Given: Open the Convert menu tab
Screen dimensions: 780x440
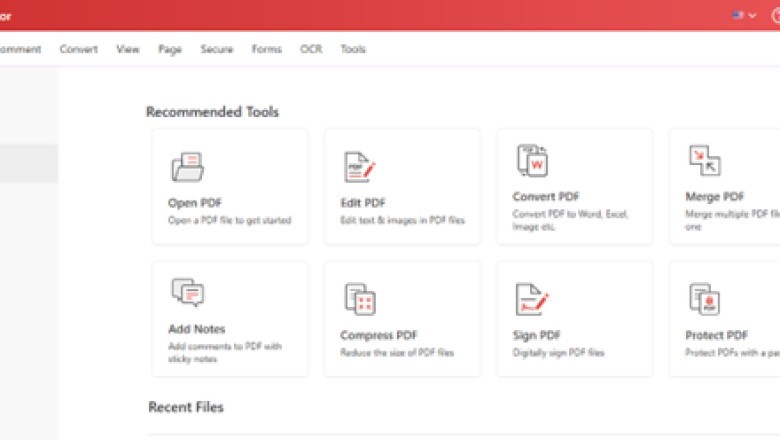Looking at the screenshot, I should pyautogui.click(x=79, y=49).
